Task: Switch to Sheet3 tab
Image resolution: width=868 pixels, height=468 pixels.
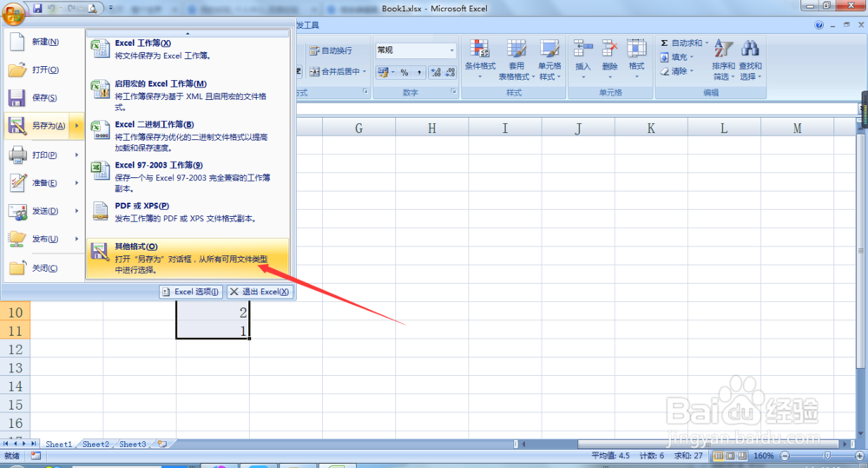Action: pyautogui.click(x=133, y=445)
